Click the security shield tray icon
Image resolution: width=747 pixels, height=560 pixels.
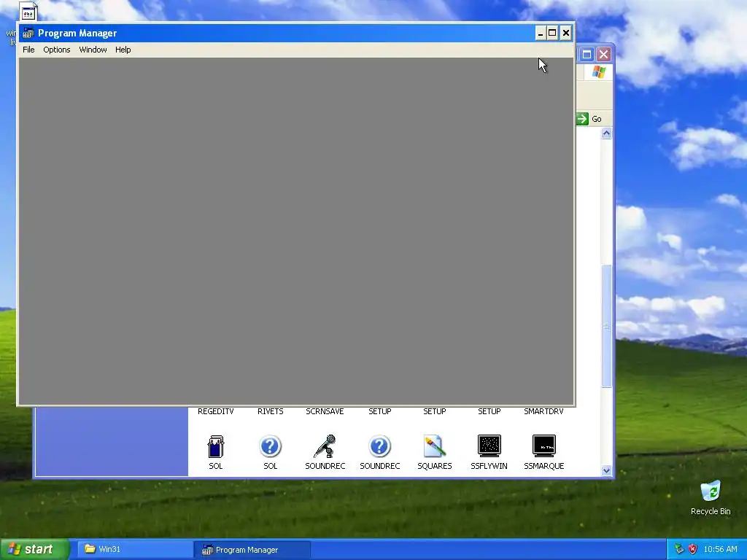coord(693,549)
